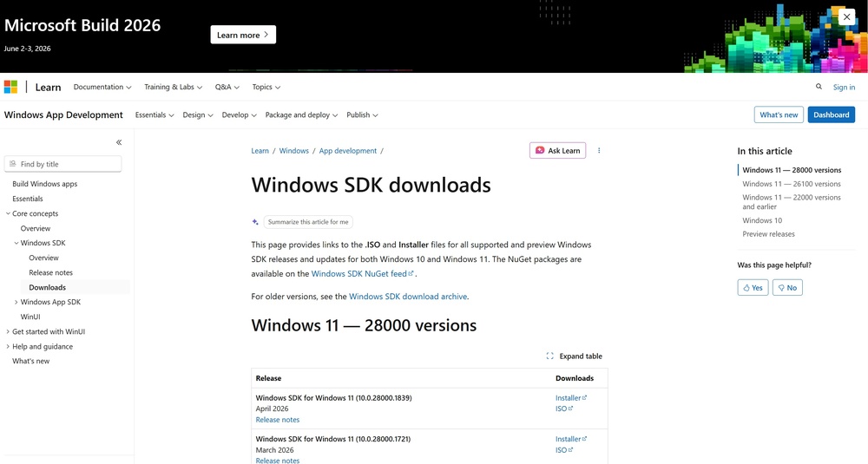Click the What's new button in header
Image resolution: width=868 pixels, height=464 pixels.
click(779, 114)
